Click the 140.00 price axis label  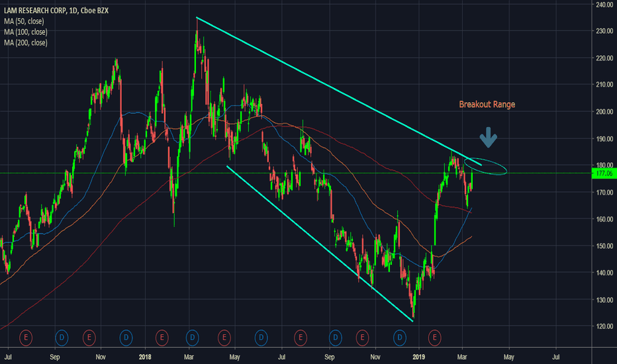(604, 272)
